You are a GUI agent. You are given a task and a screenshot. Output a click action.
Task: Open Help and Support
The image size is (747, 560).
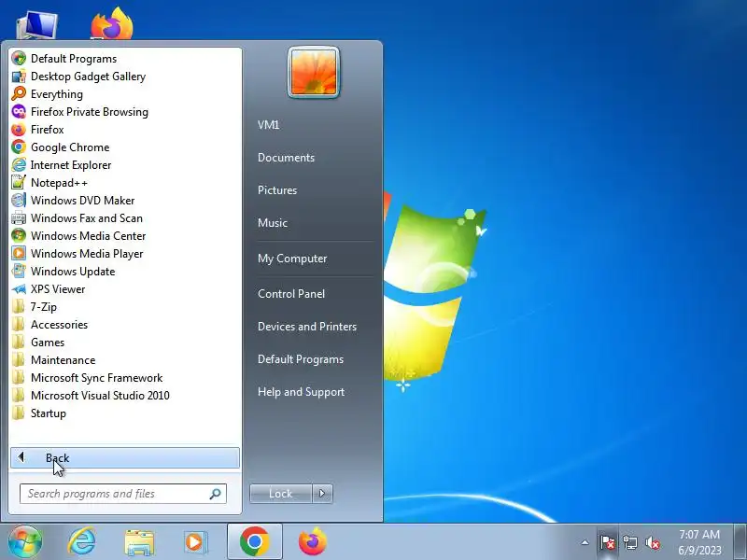[x=301, y=392]
